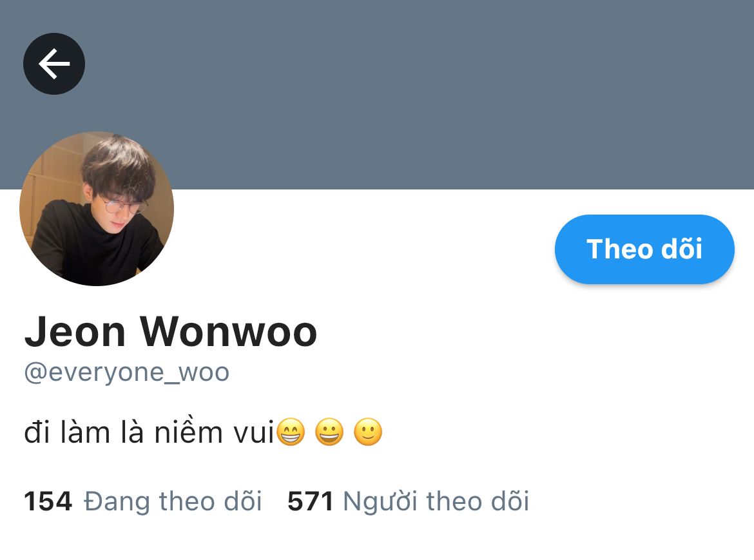This screenshot has height=560, width=754.
Task: Click the slightly smiling face emoji
Action: 368,432
